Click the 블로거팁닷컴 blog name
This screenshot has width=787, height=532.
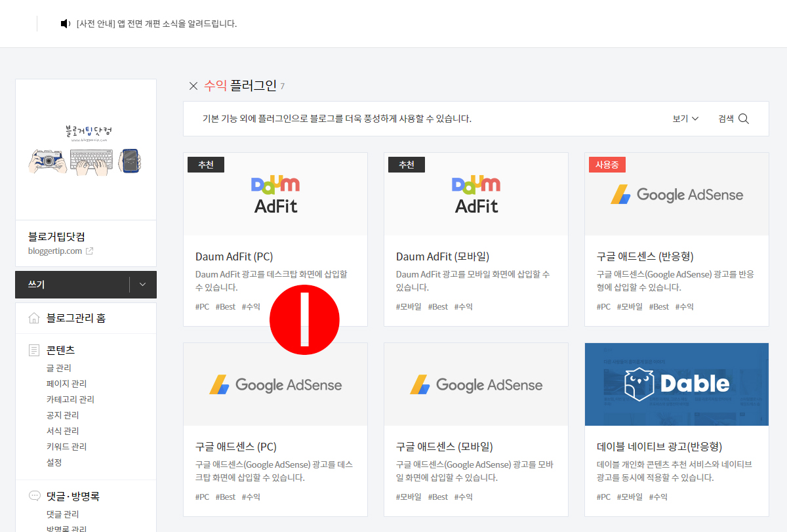(56, 237)
